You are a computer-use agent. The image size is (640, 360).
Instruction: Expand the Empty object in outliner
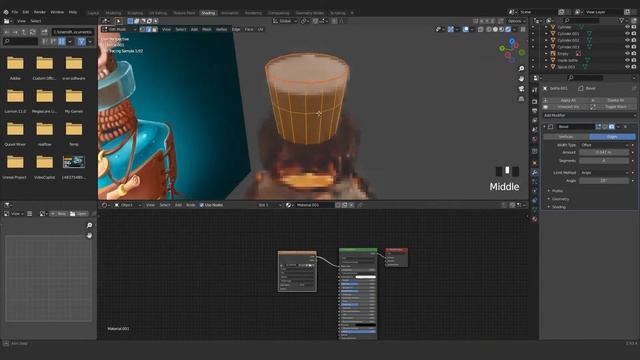[x=546, y=53]
